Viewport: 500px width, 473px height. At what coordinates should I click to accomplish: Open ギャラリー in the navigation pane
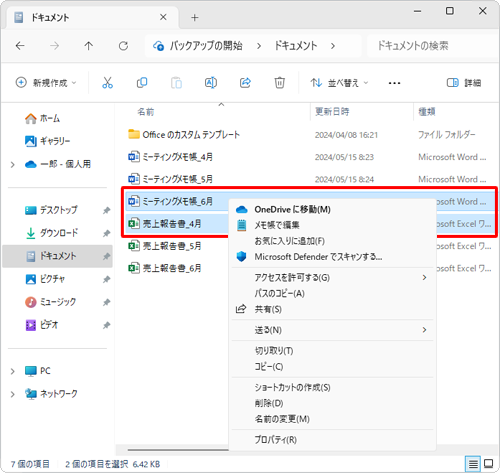point(47,141)
